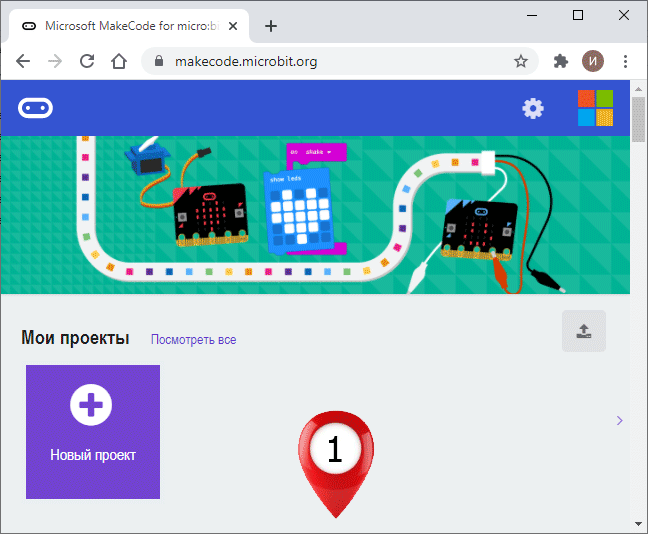Open the browser extensions puzzle icon
Screen dimensions: 648x534
point(560,61)
